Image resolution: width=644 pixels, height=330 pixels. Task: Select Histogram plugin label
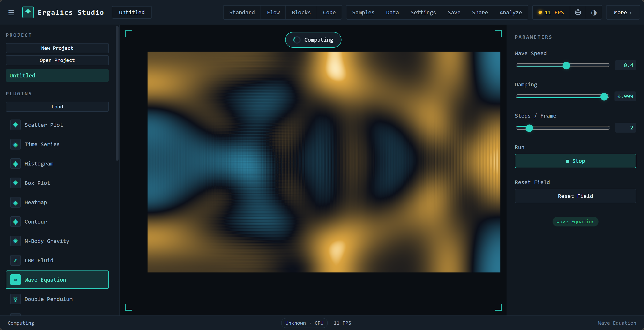(39, 164)
